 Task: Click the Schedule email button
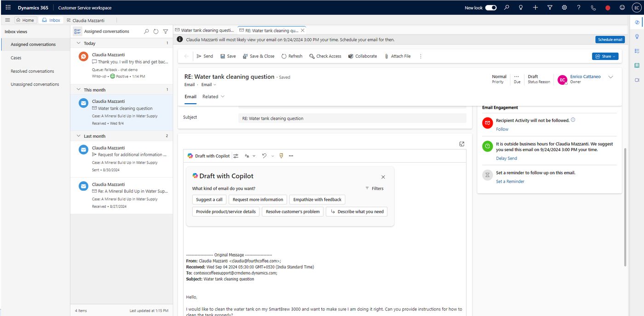610,40
